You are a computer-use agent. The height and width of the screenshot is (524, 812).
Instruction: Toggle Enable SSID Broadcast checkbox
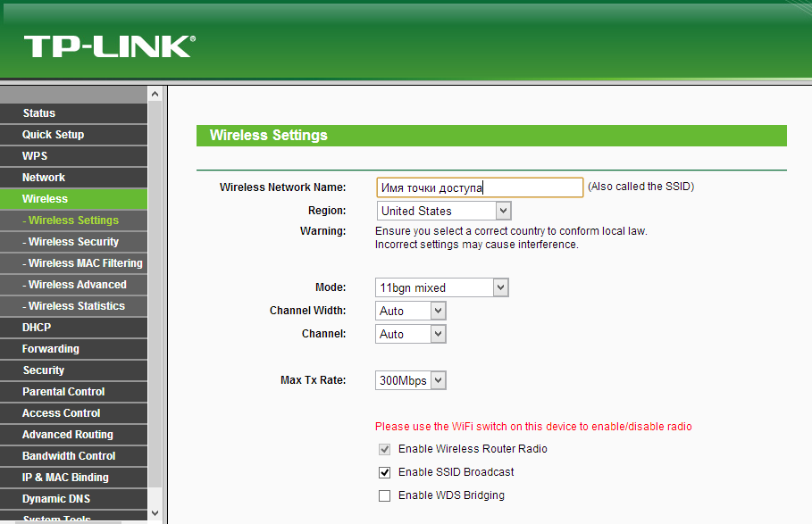click(x=385, y=472)
